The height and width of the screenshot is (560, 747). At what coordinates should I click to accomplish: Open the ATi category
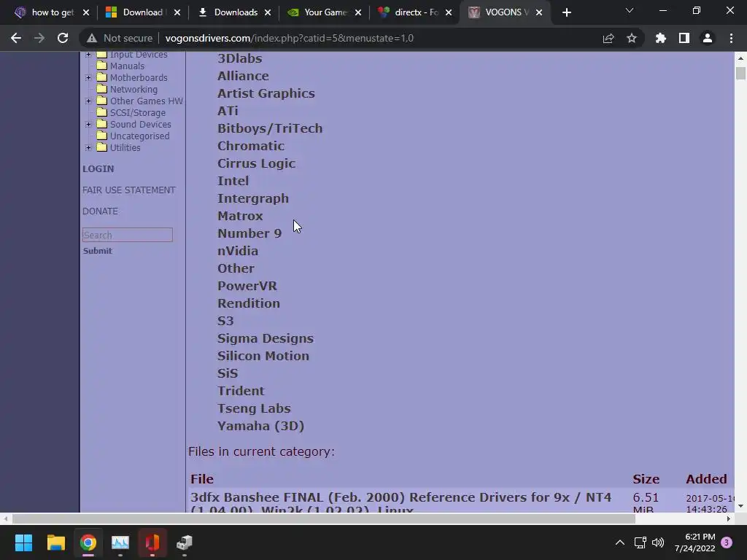click(x=228, y=111)
